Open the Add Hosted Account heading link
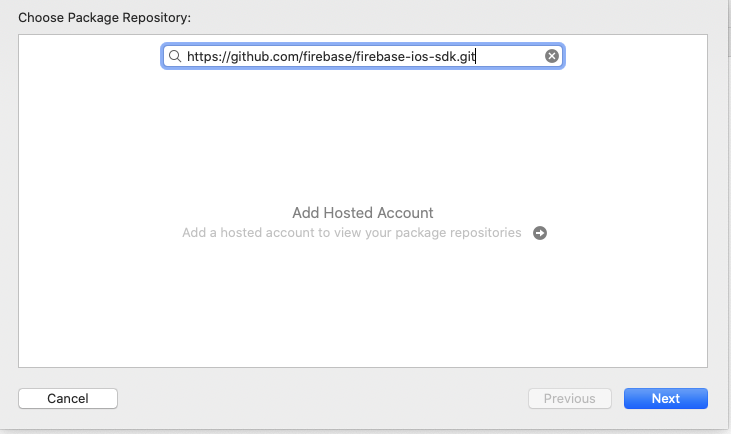 pyautogui.click(x=362, y=213)
